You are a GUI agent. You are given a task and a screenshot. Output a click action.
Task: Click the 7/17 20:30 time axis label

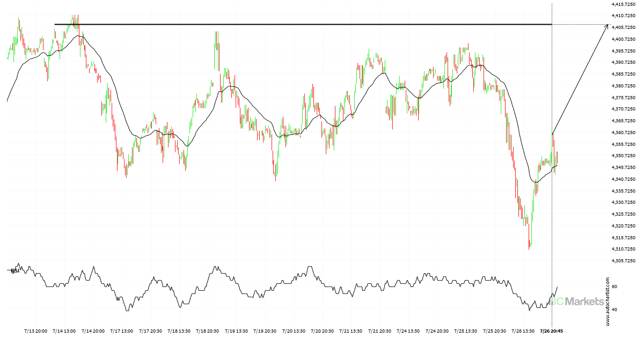[150, 331]
